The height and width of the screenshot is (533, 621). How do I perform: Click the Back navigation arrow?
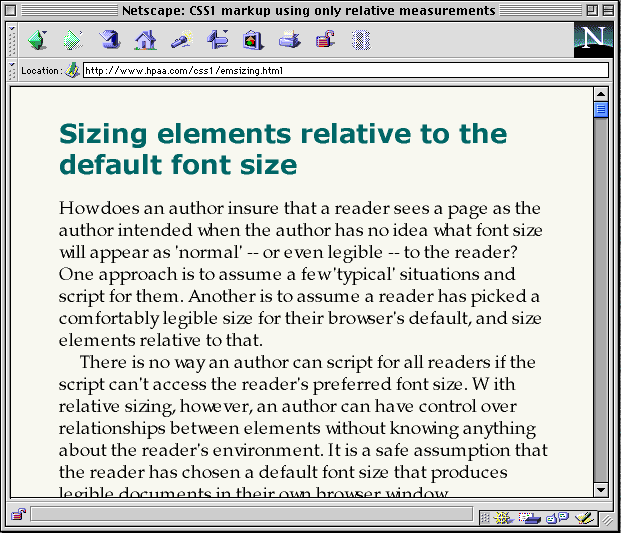point(37,41)
